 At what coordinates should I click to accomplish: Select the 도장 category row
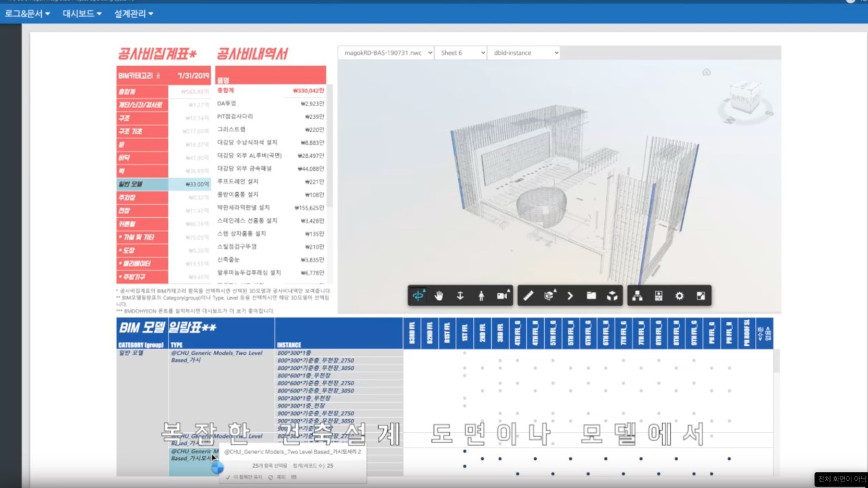(163, 251)
